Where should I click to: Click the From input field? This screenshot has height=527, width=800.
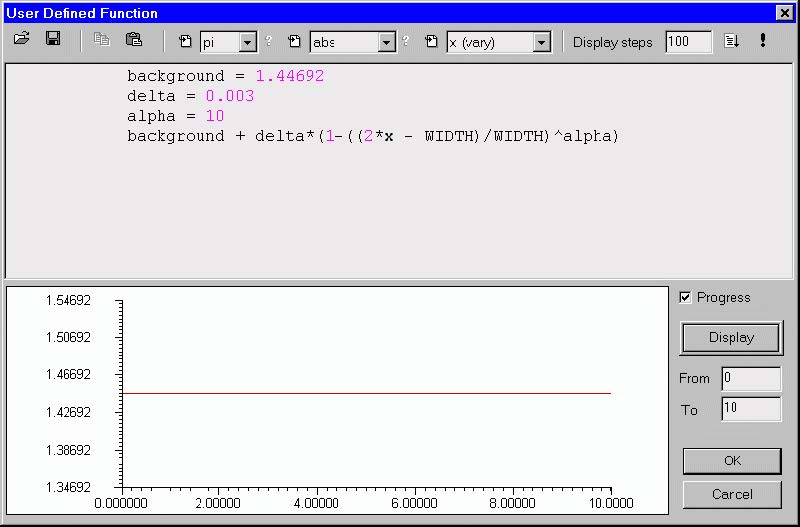tap(751, 379)
